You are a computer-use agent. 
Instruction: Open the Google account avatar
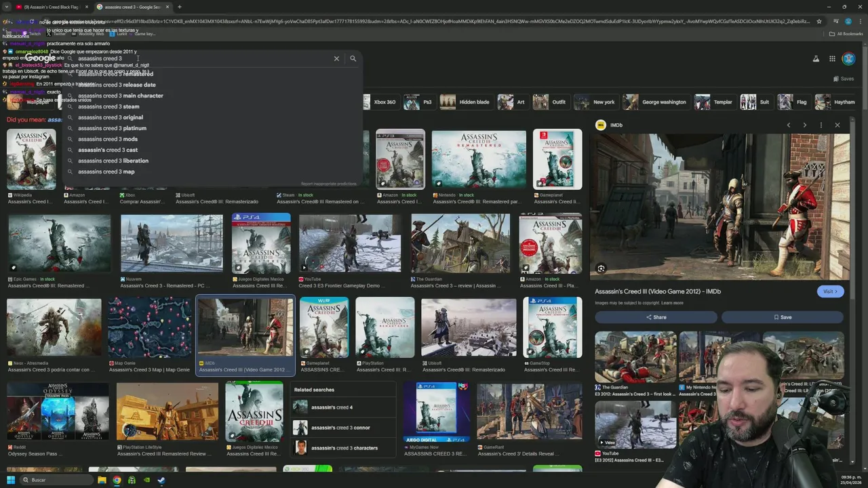pyautogui.click(x=848, y=59)
